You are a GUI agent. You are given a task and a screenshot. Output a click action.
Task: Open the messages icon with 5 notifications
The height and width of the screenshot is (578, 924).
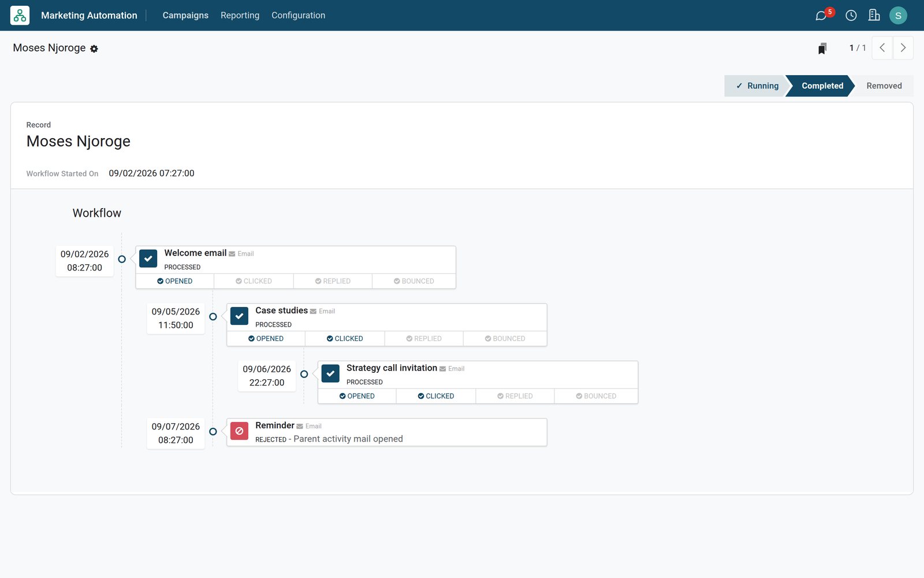821,16
